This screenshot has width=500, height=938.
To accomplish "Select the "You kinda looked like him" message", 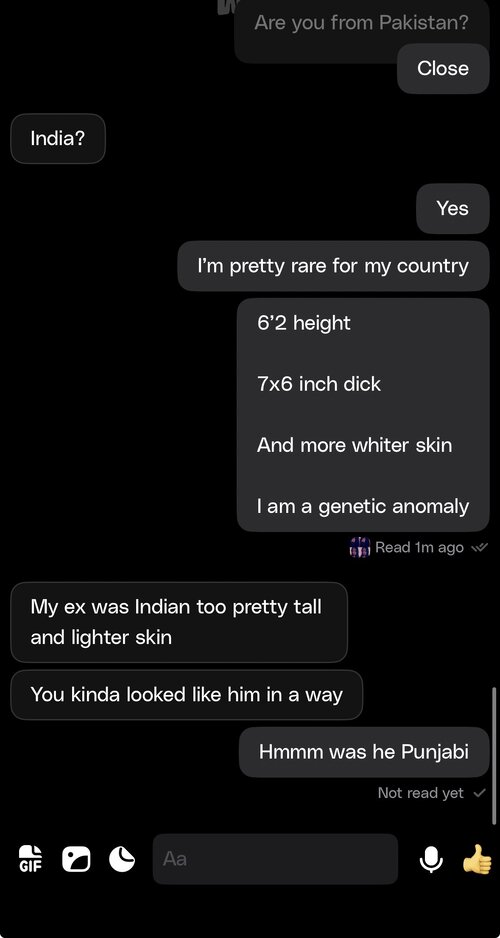I will click(187, 695).
